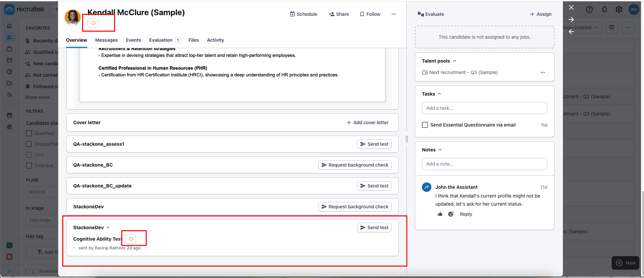Reply to John the Assistant's note
The height and width of the screenshot is (278, 644).
click(466, 214)
